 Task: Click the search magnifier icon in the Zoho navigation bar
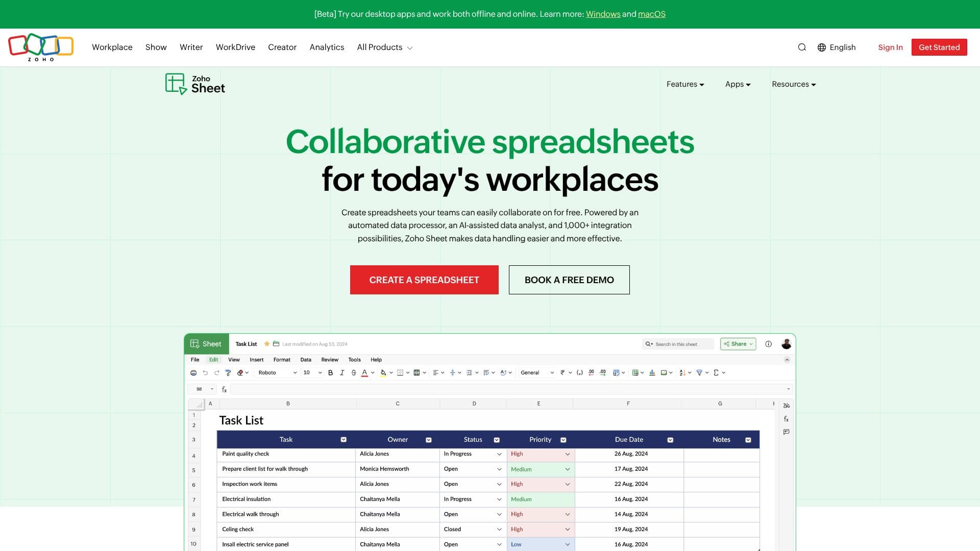click(x=802, y=47)
